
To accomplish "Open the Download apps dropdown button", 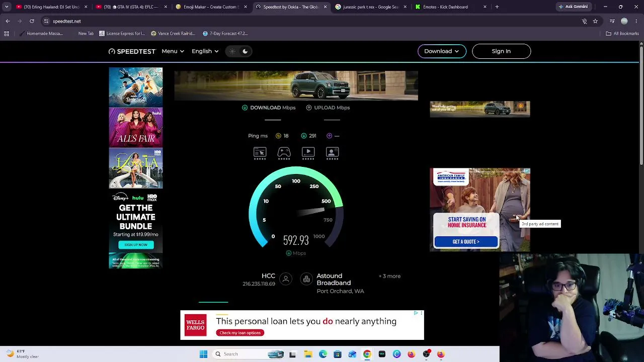I will click(442, 51).
